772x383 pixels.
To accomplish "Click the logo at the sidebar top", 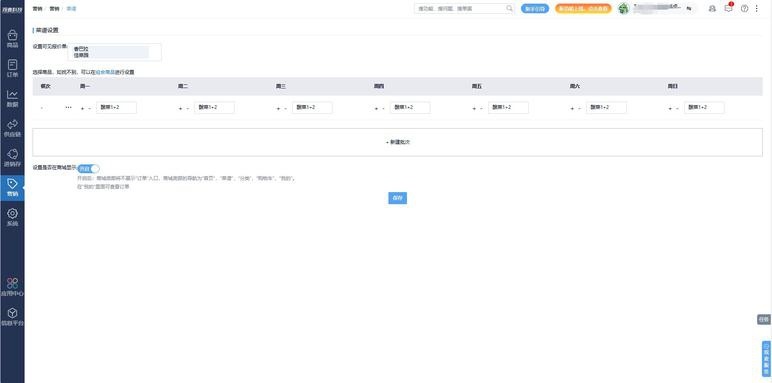I will [12, 9].
